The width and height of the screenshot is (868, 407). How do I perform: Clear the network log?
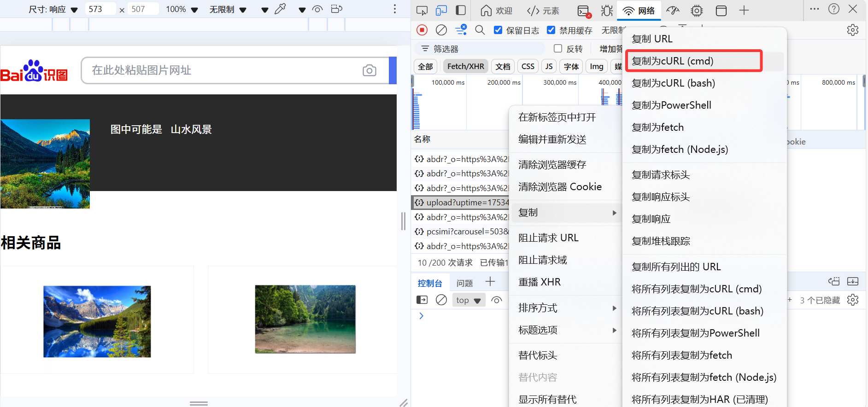[441, 30]
